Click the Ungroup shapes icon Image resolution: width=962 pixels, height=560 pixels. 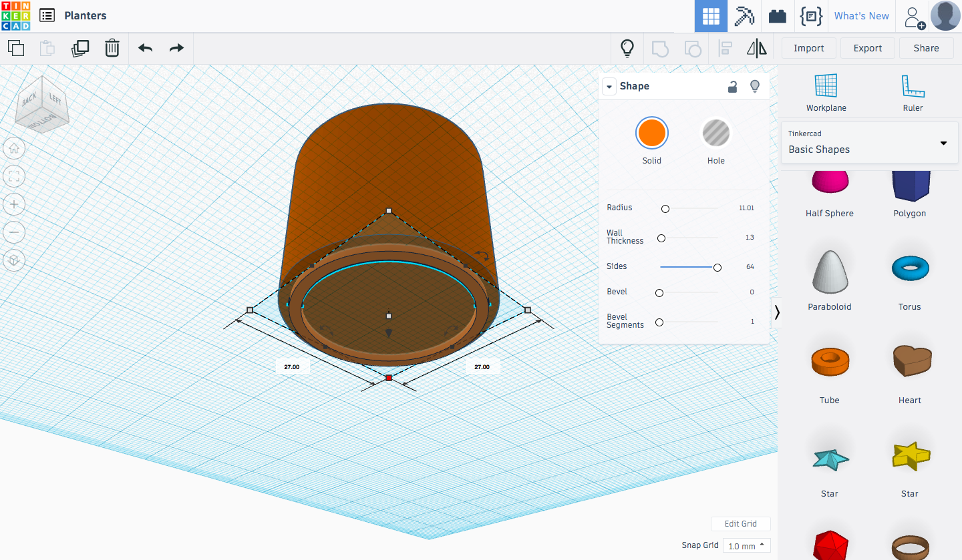[x=693, y=49]
